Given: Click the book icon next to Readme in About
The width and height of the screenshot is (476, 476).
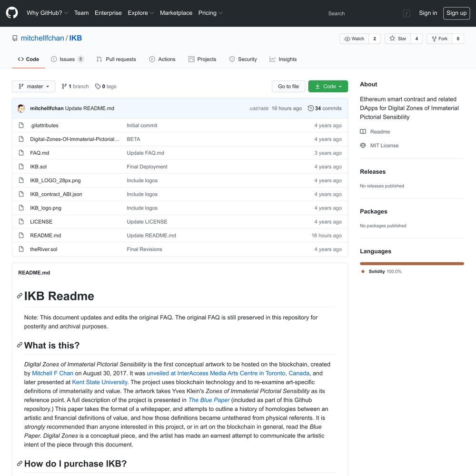Looking at the screenshot, I should pyautogui.click(x=363, y=132).
